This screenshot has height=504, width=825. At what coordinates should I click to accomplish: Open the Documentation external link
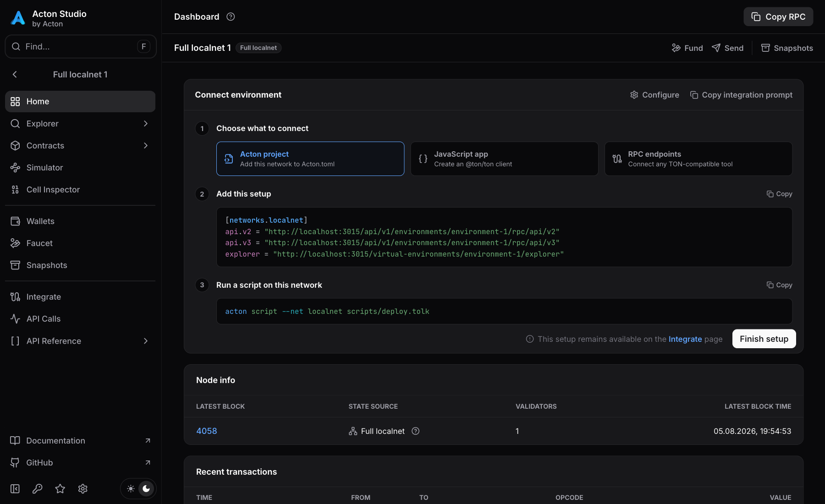click(x=80, y=441)
